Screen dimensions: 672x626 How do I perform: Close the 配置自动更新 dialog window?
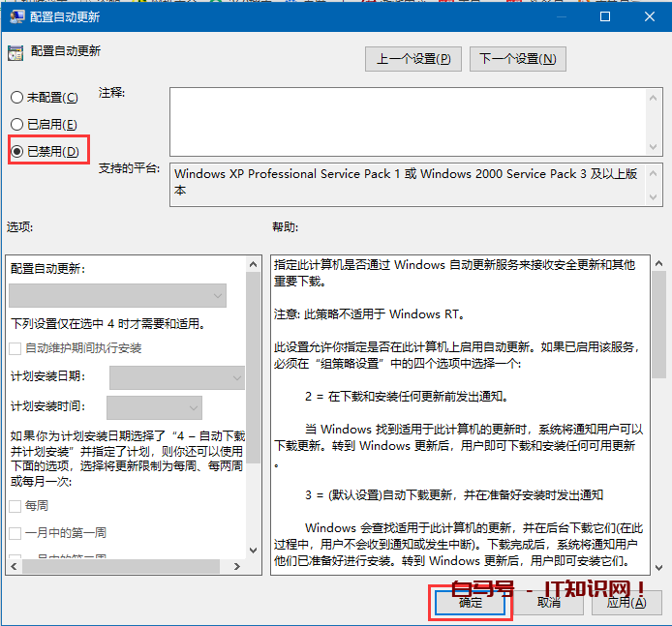649,16
